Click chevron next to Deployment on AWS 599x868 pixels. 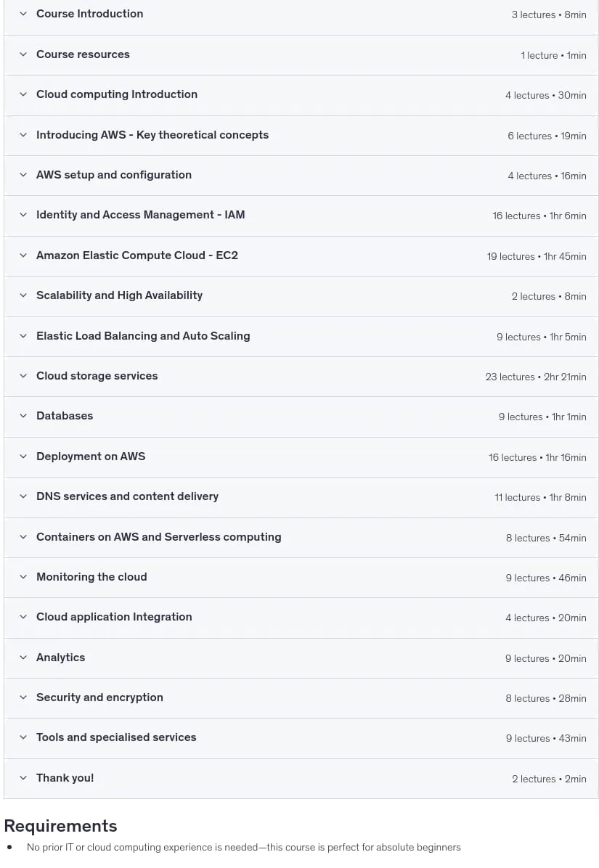[x=23, y=456]
